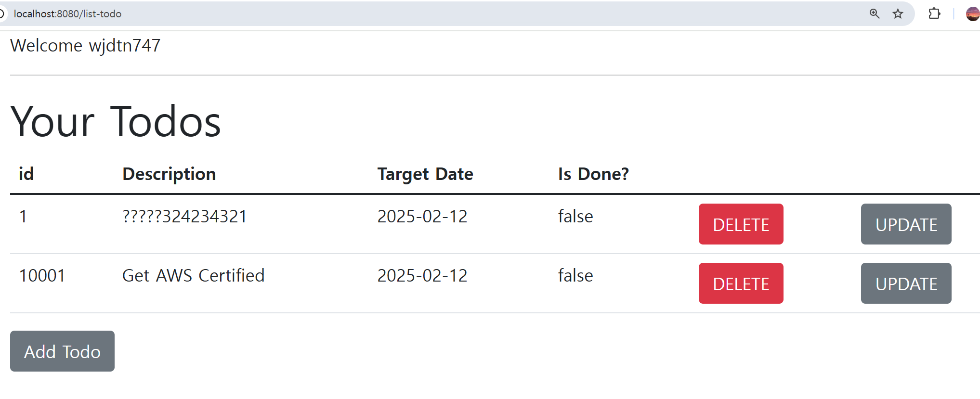
Task: Select the Get AWS Certified description cell
Action: click(193, 276)
